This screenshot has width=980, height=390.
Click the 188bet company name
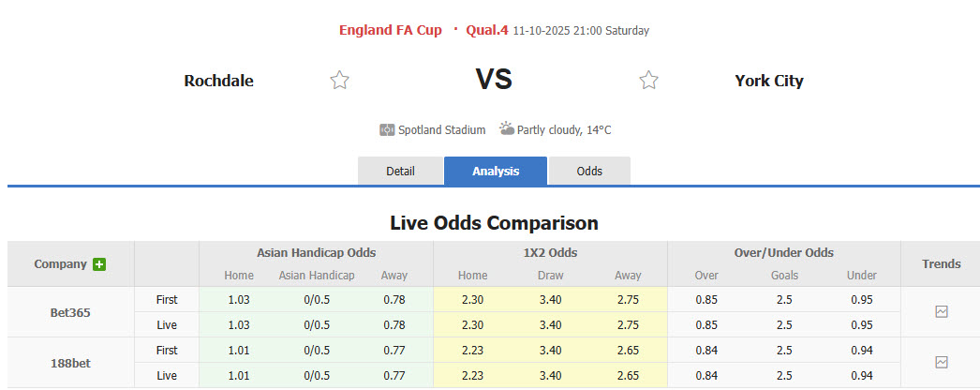[70, 362]
